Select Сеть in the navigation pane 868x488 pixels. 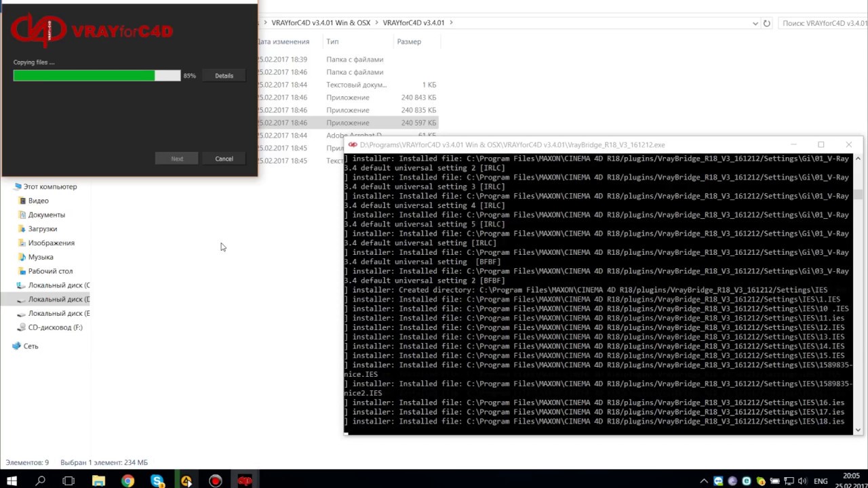point(31,346)
